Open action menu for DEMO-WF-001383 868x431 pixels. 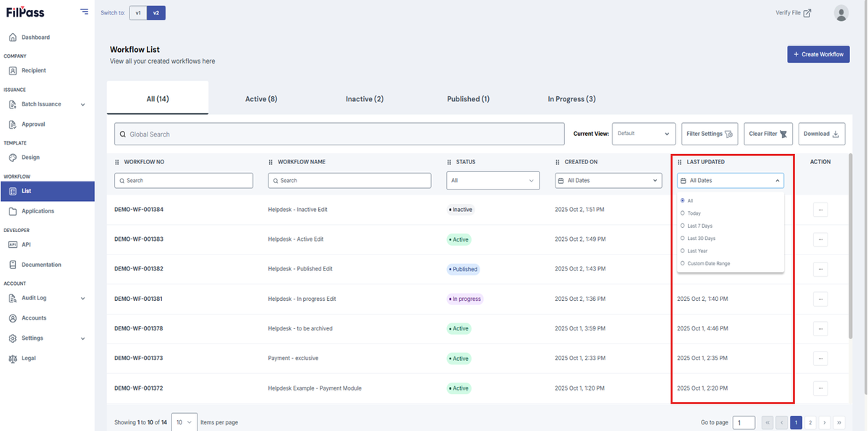[820, 239]
